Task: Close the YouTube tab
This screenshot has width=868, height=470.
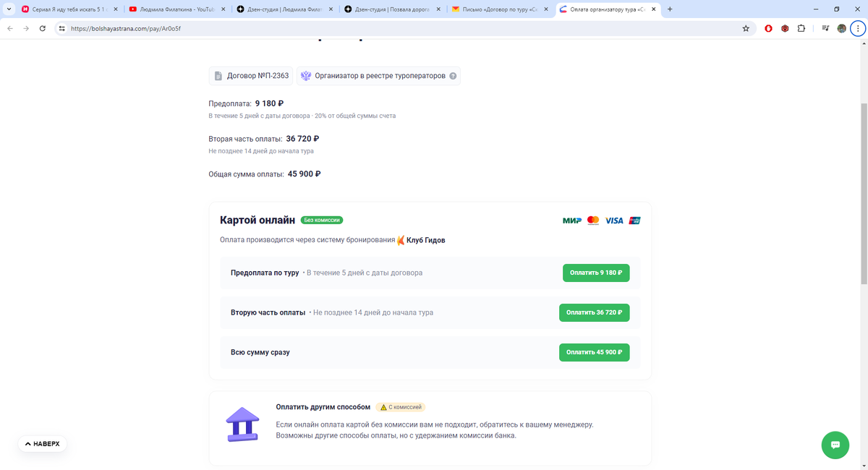Action: pyautogui.click(x=222, y=9)
